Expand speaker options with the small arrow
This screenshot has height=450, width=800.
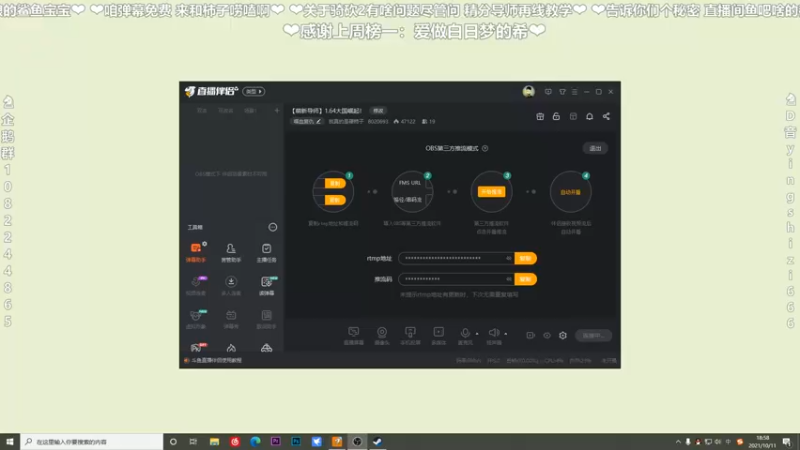pyautogui.click(x=506, y=334)
